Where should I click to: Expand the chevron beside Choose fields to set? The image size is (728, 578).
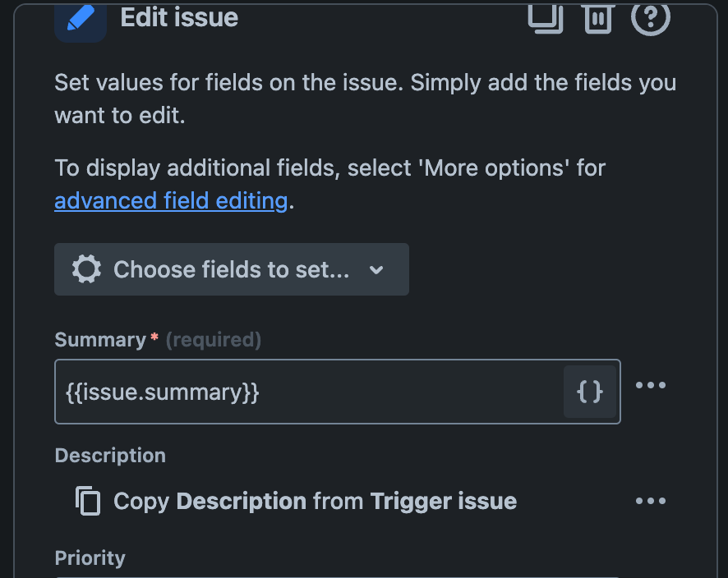point(376,270)
